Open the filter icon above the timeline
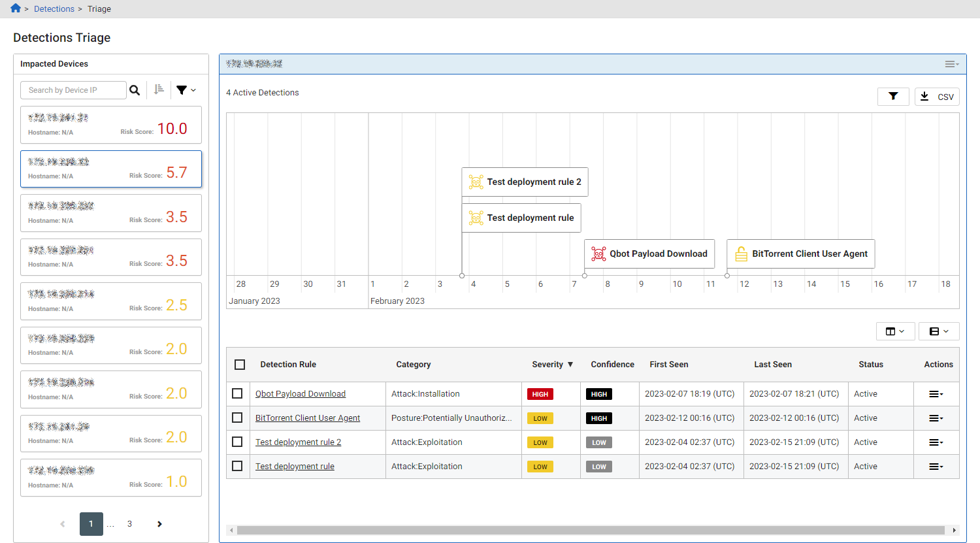 tap(893, 96)
